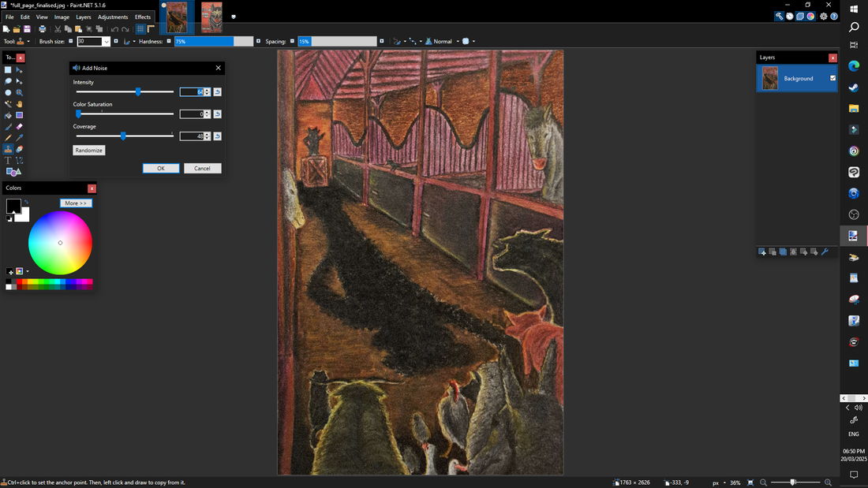This screenshot has width=868, height=488.
Task: Swap primary and secondary colors
Action: coord(26,202)
